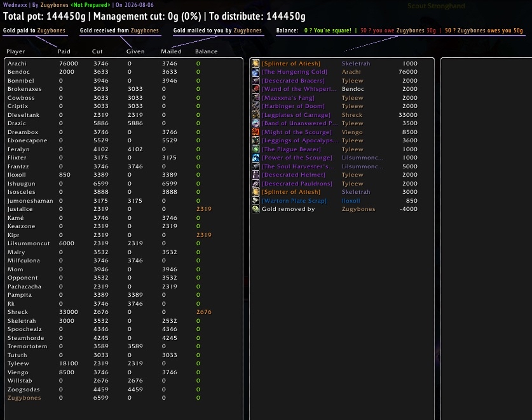Select player row Bendoc
Screen dimensions: 532x420
click(123, 72)
